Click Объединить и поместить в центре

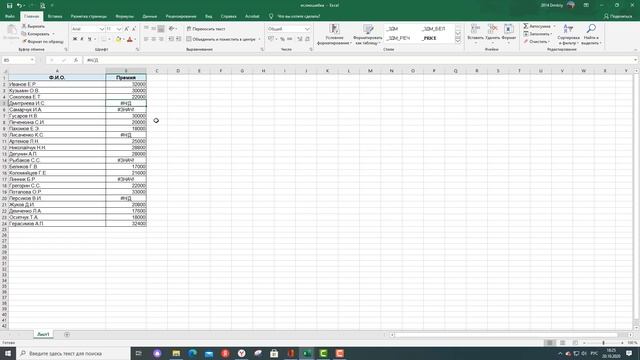point(221,39)
